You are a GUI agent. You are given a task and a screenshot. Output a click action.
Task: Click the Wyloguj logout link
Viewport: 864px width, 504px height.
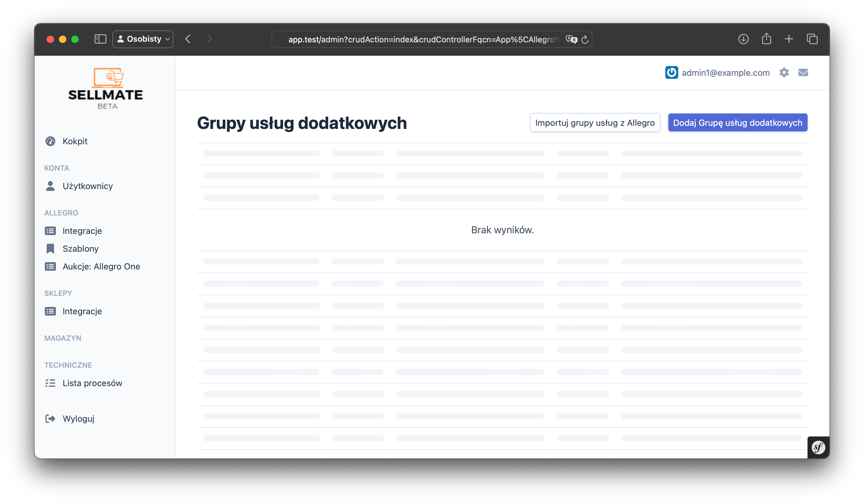[x=78, y=419]
